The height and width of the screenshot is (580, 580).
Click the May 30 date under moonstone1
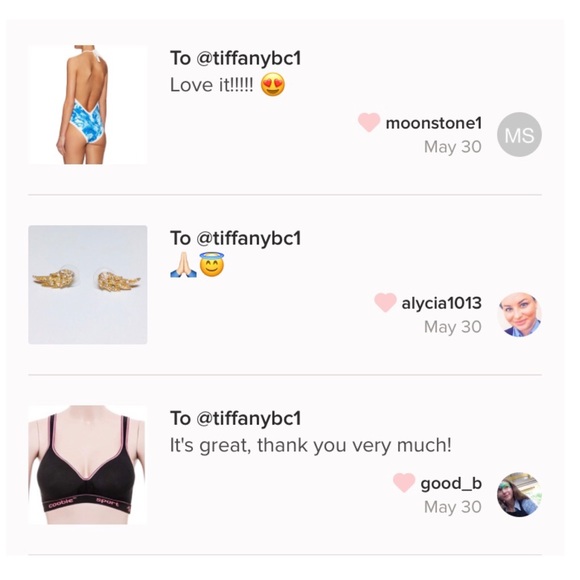(453, 147)
